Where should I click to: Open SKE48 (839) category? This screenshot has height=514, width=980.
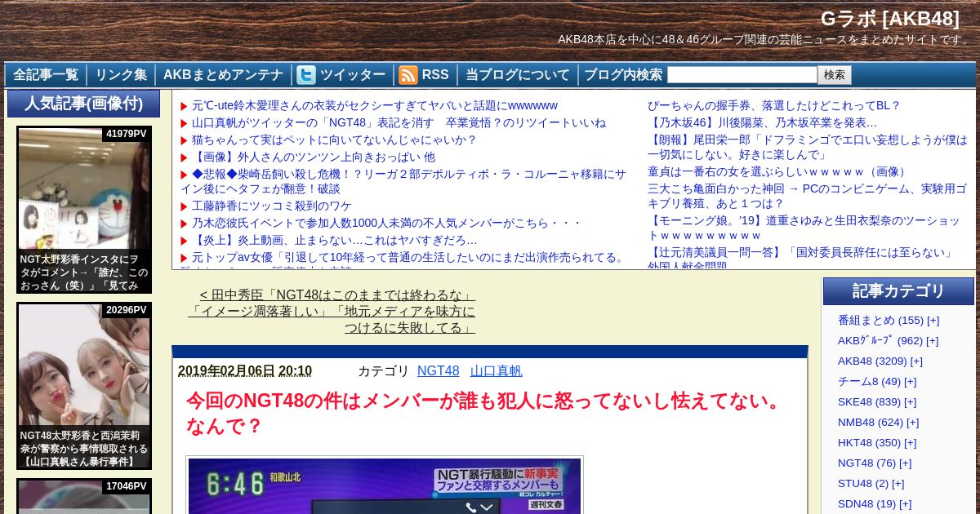click(869, 402)
